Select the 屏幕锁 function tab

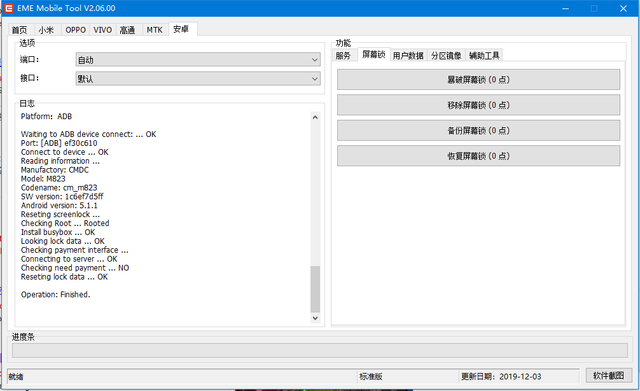coord(374,54)
